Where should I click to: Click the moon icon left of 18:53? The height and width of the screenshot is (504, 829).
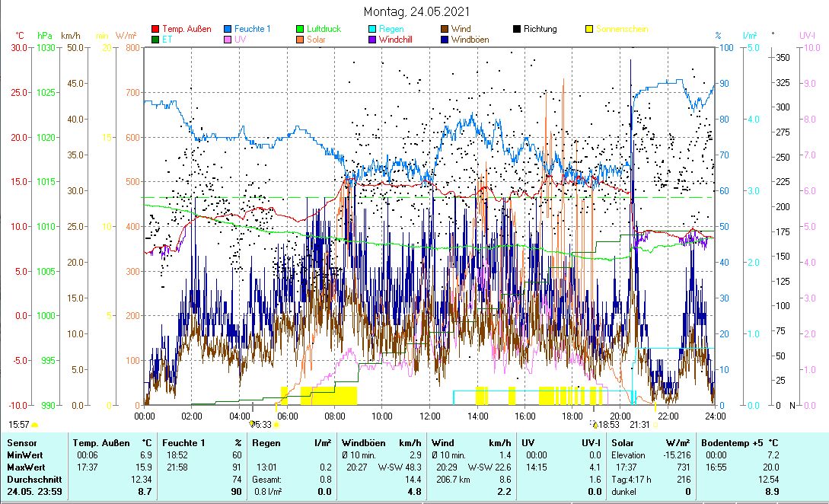click(595, 424)
